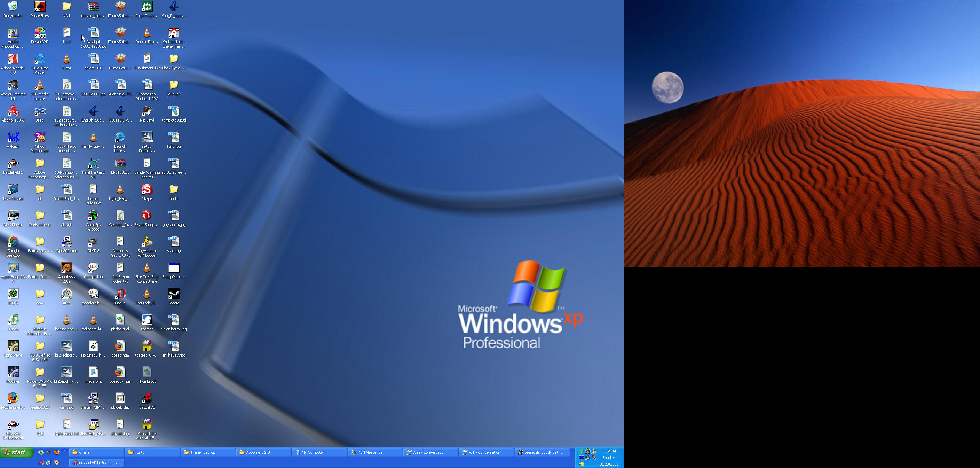Viewport: 980px width, 468px height.
Task: Switch to Trainer Backup taskbar window
Action: point(208,452)
